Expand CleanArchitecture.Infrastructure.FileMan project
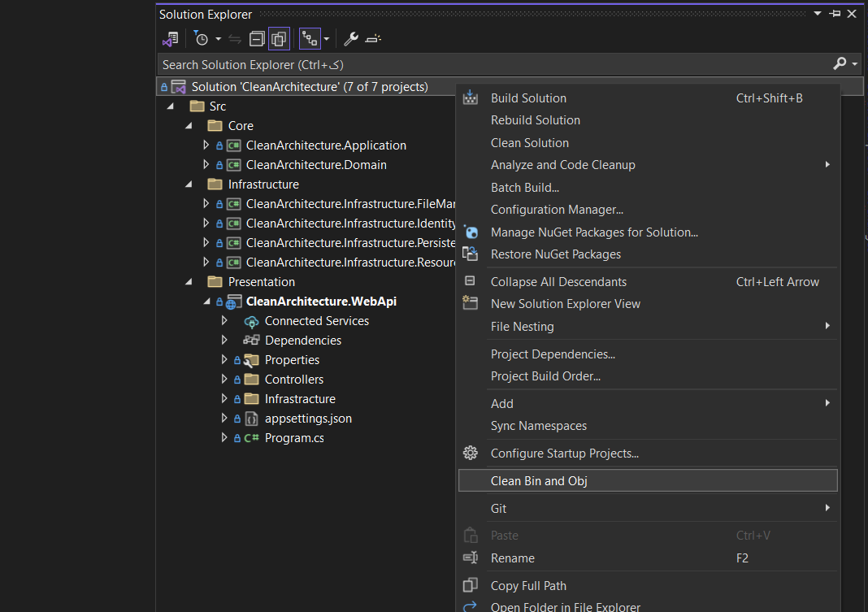868x612 pixels. [206, 204]
